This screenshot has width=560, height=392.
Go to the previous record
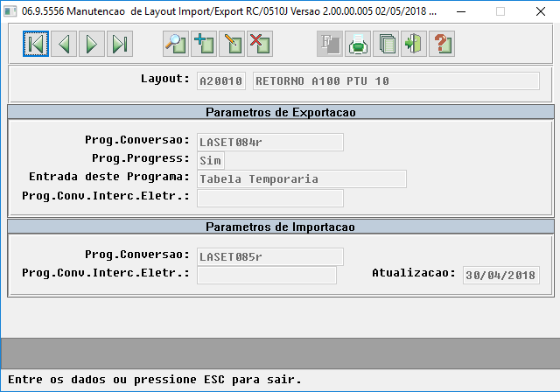[x=64, y=44]
